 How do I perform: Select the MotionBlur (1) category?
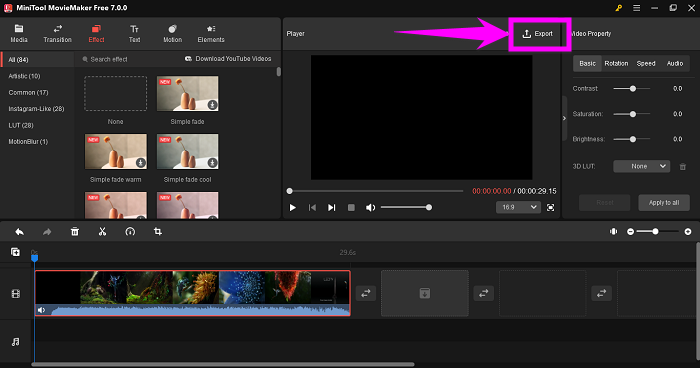[28, 142]
